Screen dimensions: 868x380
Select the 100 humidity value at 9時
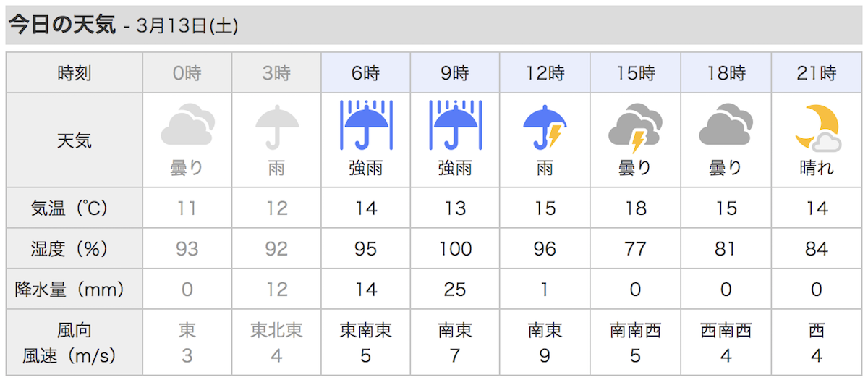(455, 249)
